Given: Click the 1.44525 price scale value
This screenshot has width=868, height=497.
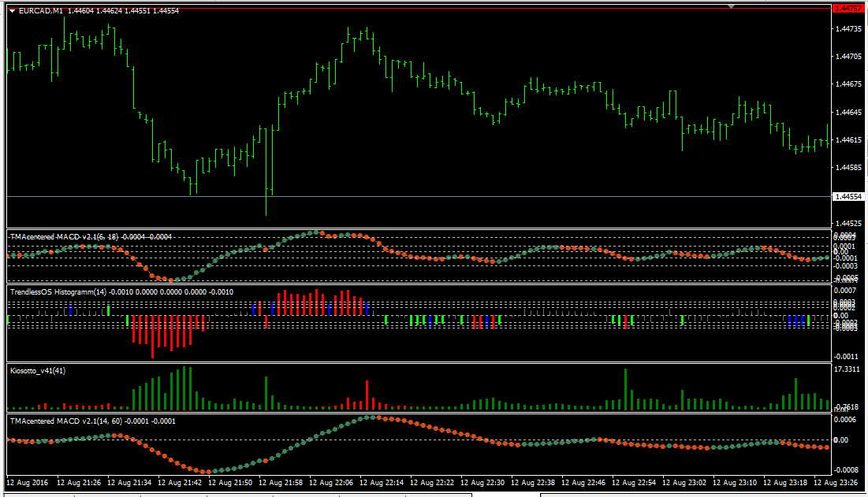Looking at the screenshot, I should click(x=848, y=224).
